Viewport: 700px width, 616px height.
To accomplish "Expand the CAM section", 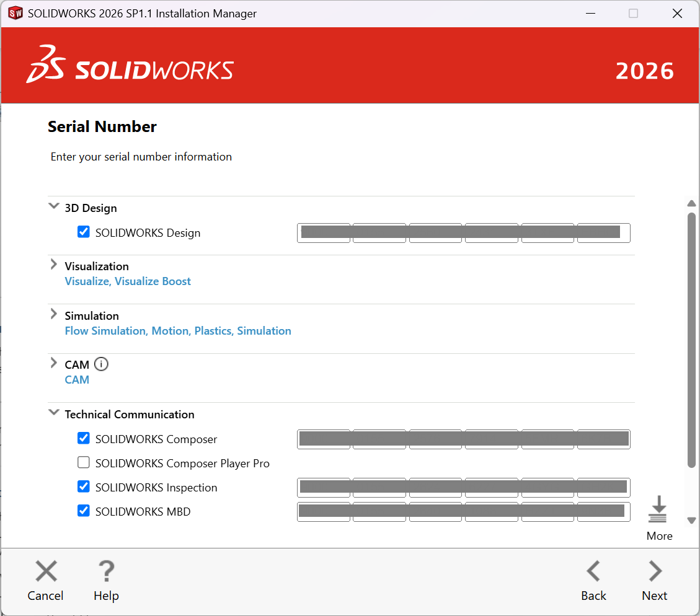I will click(53, 363).
